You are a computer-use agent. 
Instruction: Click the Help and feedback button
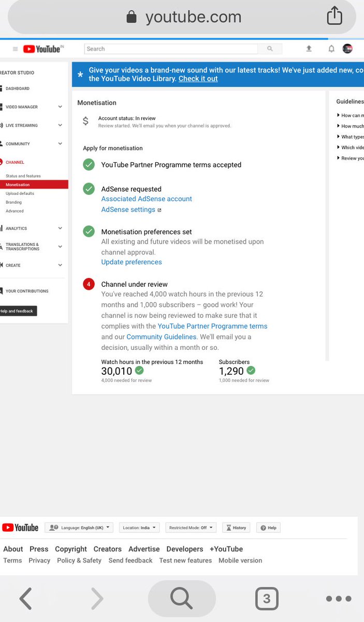(x=18, y=311)
